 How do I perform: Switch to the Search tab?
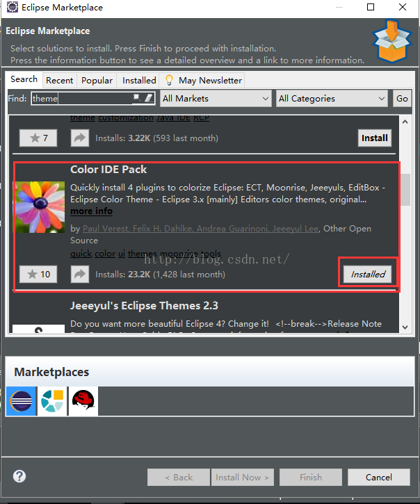[x=24, y=79]
